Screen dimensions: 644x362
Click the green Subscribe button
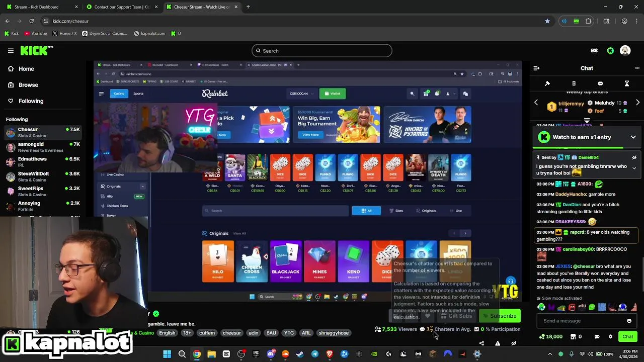[x=500, y=316]
